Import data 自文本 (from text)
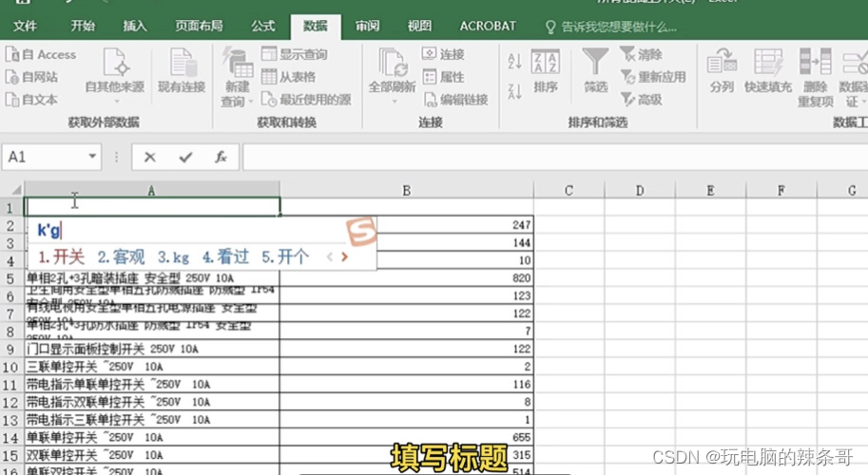The width and height of the screenshot is (868, 475). pos(31,100)
